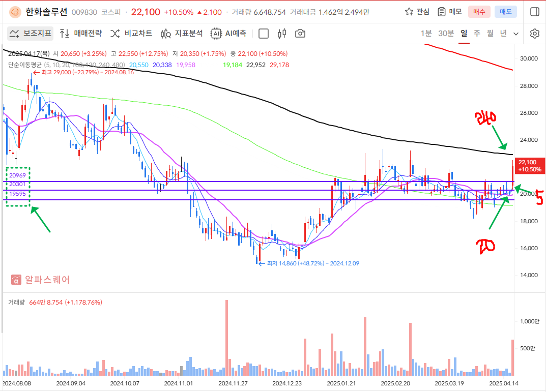Click the empty square icon in chart toolbar
546x392 pixels.
(264, 34)
